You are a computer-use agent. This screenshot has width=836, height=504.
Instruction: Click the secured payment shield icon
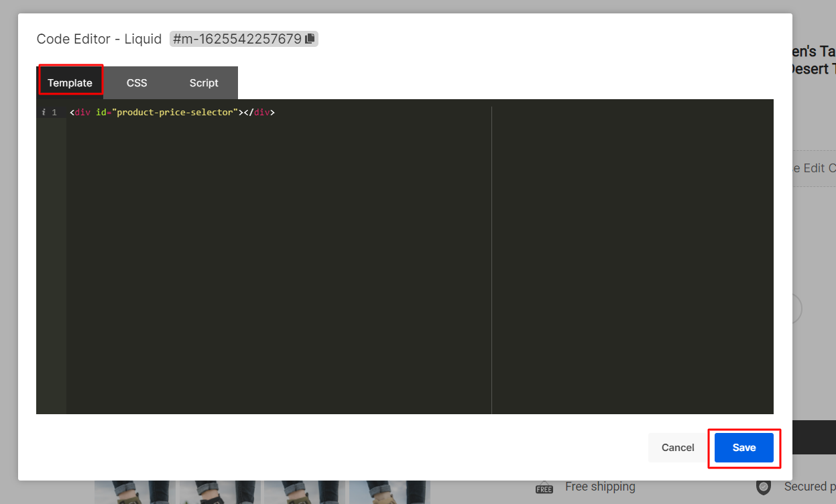[x=763, y=487]
